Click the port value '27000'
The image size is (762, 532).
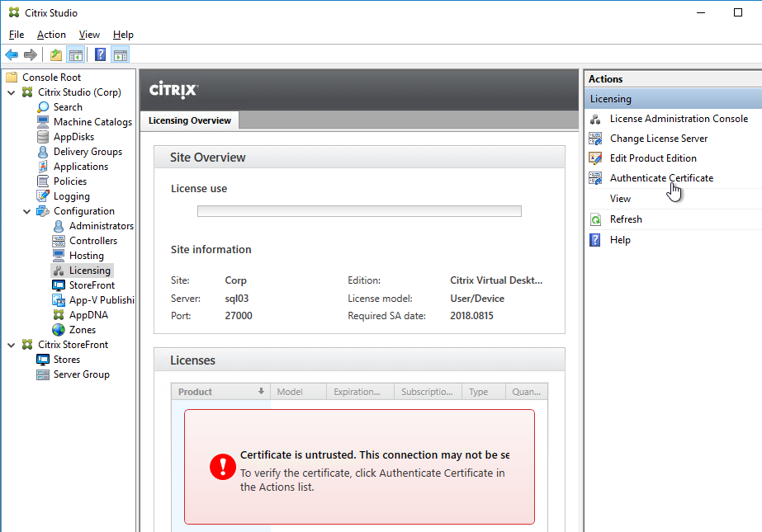pos(239,316)
